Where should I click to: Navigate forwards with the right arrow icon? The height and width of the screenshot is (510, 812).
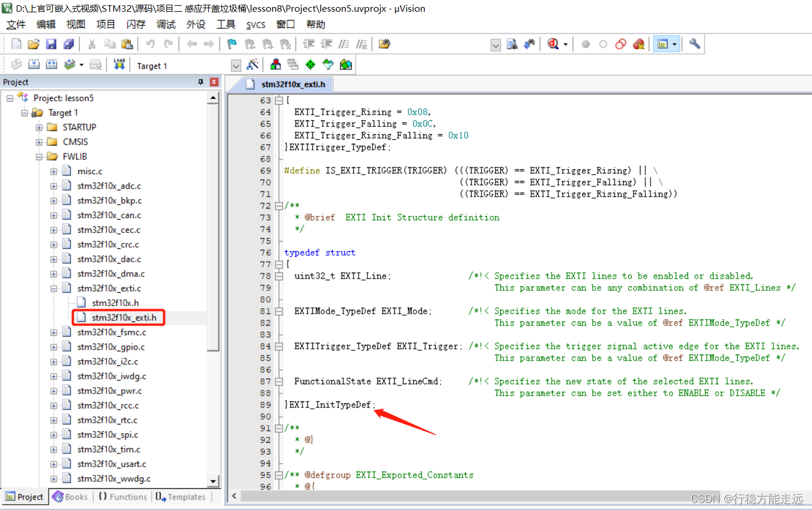point(209,44)
